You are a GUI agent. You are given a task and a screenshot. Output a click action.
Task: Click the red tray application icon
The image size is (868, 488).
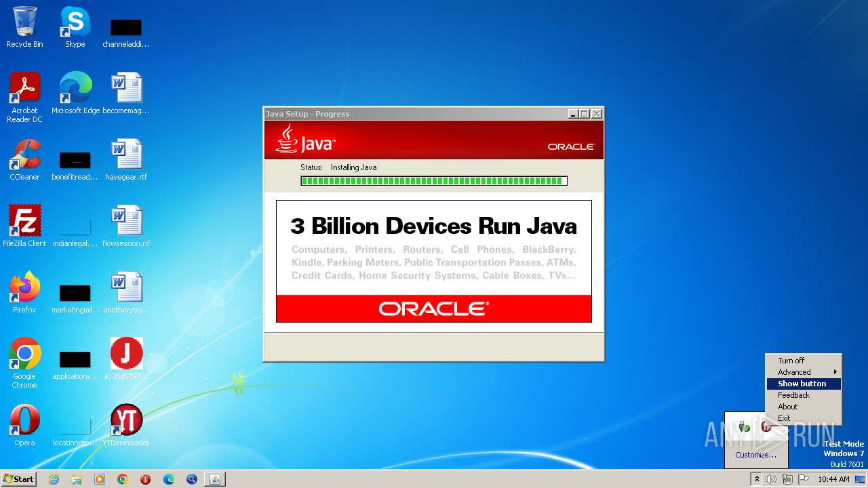[766, 426]
